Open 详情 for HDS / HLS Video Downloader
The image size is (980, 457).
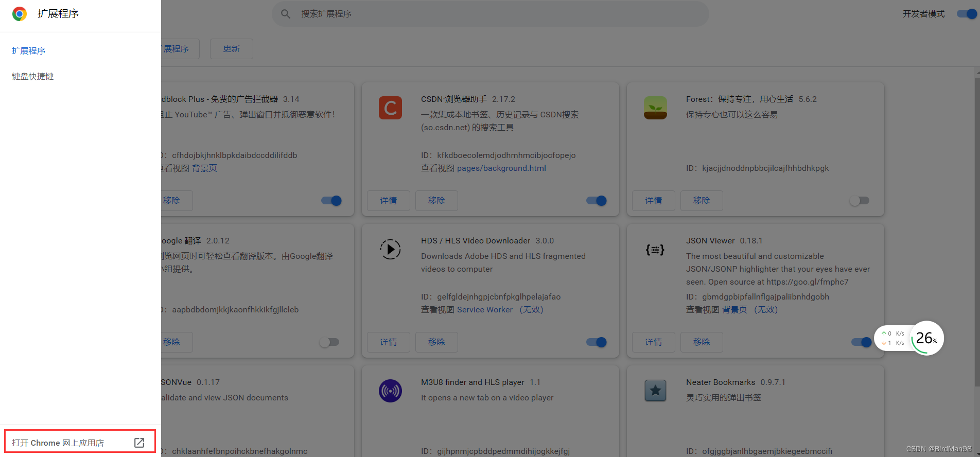pos(389,342)
